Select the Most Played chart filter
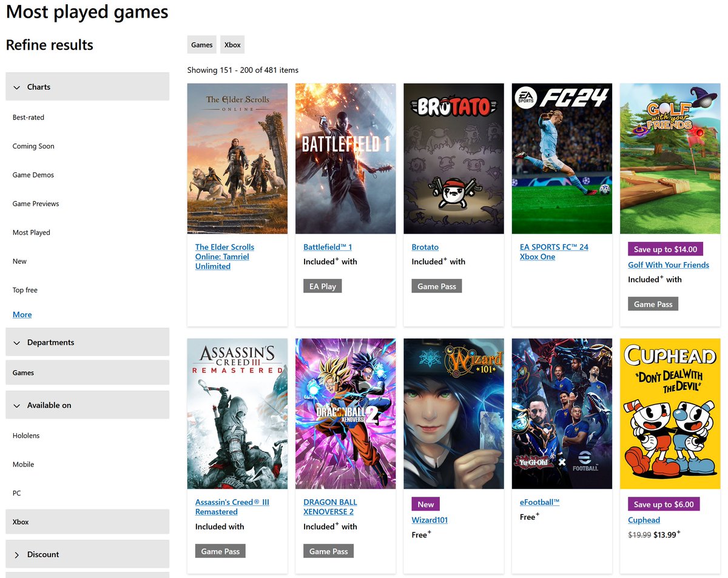Image resolution: width=728 pixels, height=578 pixels. tap(32, 232)
